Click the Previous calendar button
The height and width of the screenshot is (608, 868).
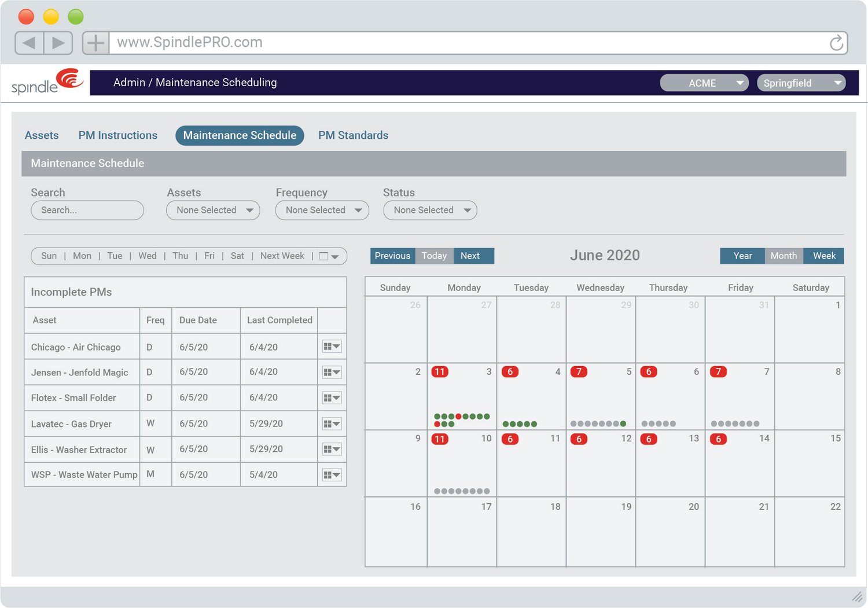pos(392,256)
